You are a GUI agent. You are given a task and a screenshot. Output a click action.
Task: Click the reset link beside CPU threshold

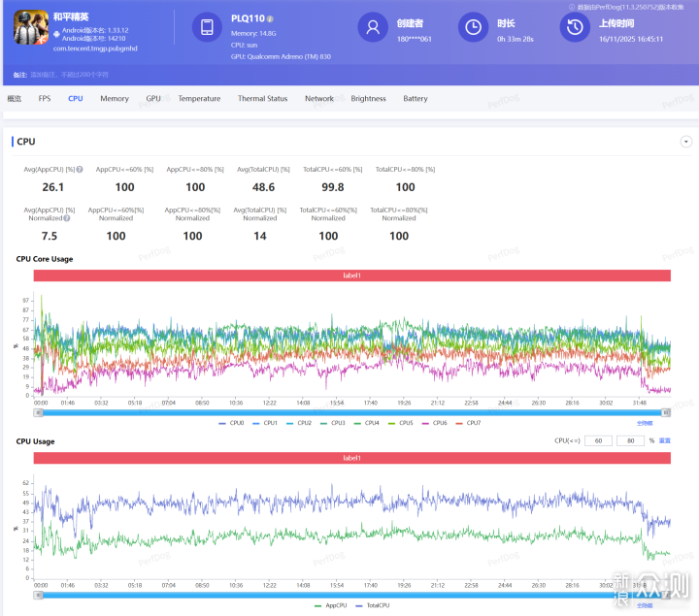point(665,440)
